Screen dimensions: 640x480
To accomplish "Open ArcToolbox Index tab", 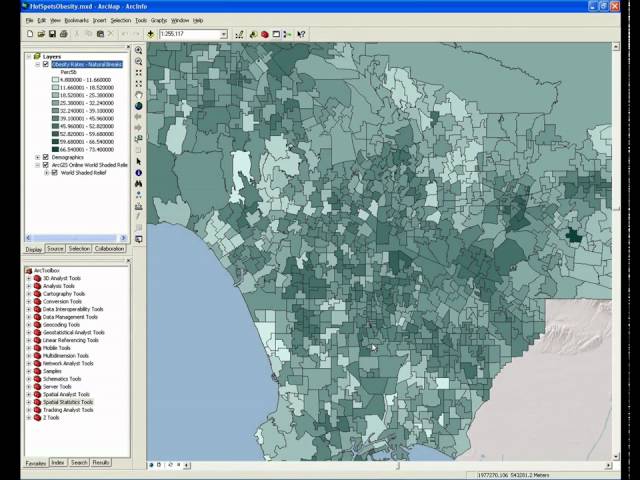I will click(x=58, y=462).
